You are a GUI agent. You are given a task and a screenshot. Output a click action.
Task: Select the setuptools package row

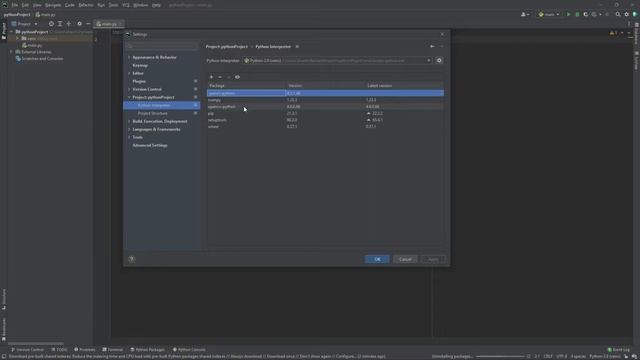coord(325,120)
